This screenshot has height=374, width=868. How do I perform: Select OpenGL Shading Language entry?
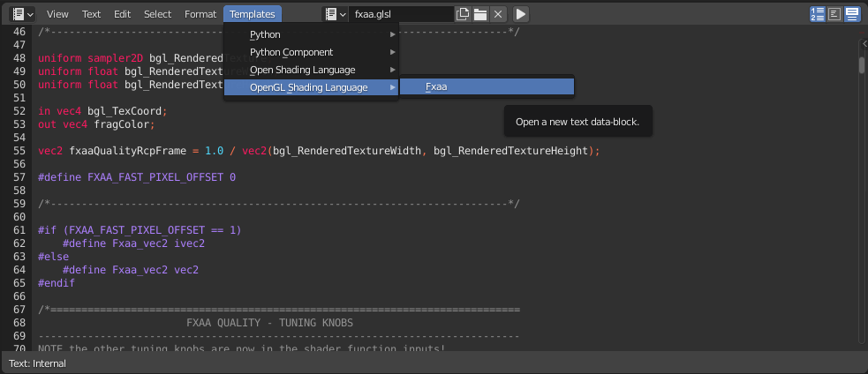click(311, 87)
